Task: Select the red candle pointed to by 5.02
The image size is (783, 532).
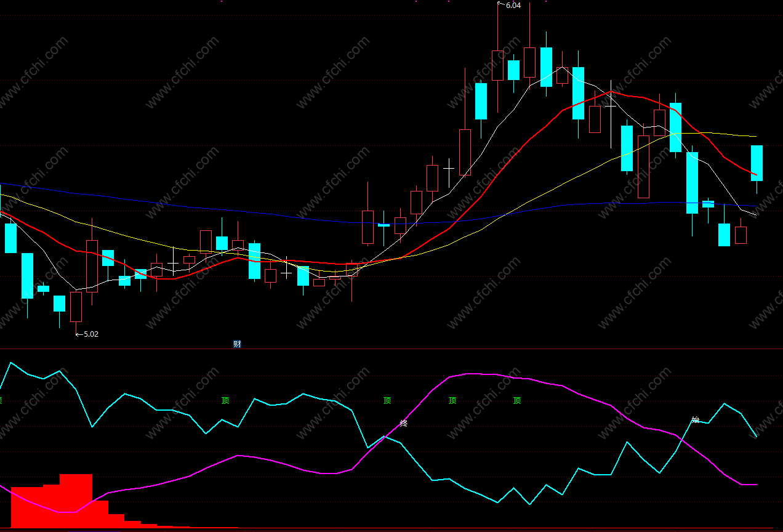Action: [76, 307]
